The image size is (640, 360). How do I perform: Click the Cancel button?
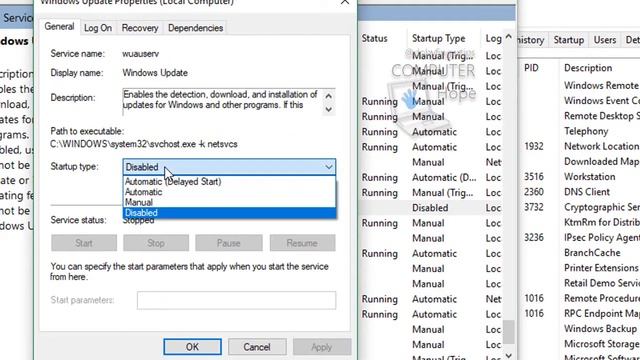[257, 347]
